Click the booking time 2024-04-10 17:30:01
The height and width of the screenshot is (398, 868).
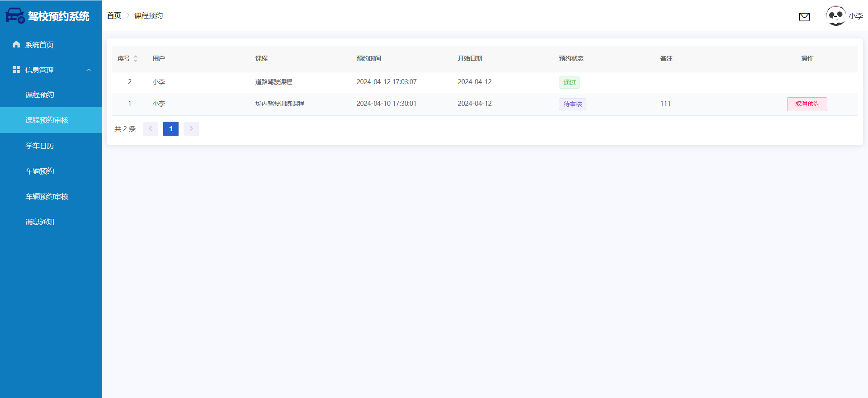pyautogui.click(x=387, y=104)
